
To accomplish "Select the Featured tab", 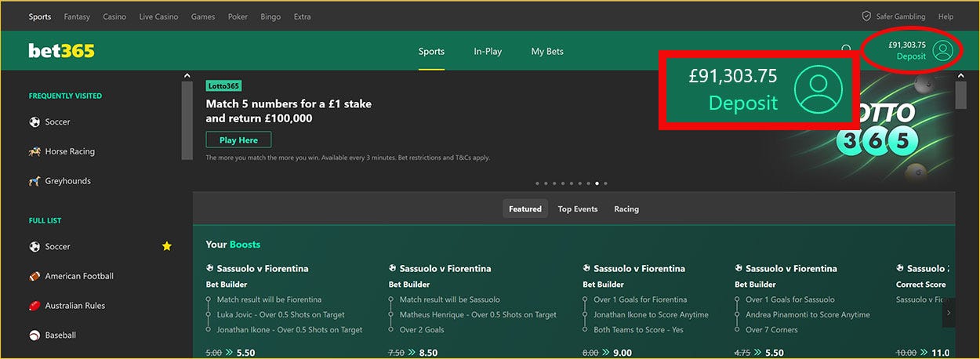I will coord(525,209).
